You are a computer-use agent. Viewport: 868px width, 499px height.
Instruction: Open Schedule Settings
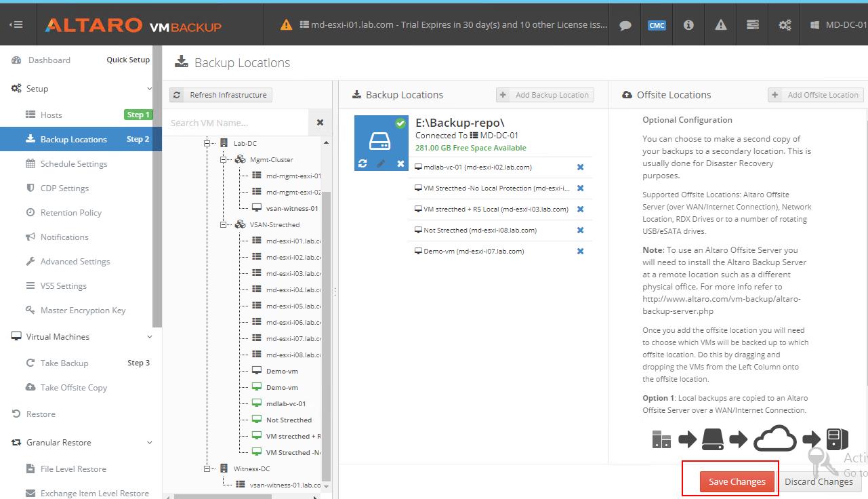(x=74, y=164)
